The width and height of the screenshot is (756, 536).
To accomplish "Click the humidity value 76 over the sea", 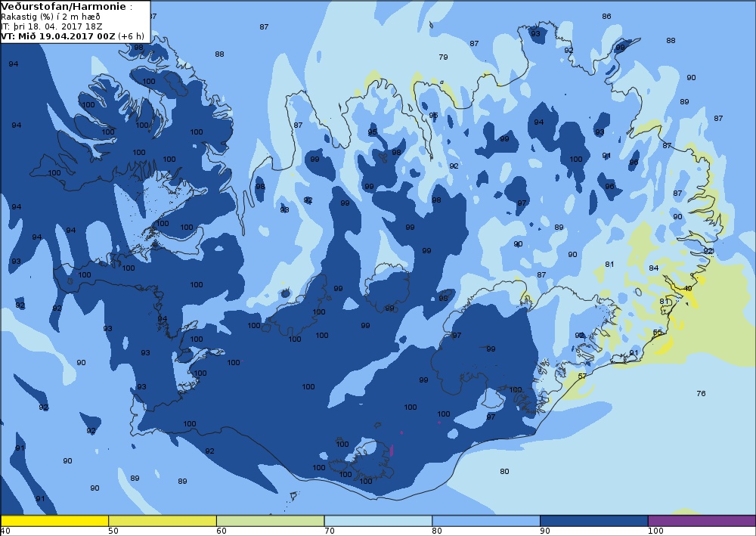I will pos(701,394).
